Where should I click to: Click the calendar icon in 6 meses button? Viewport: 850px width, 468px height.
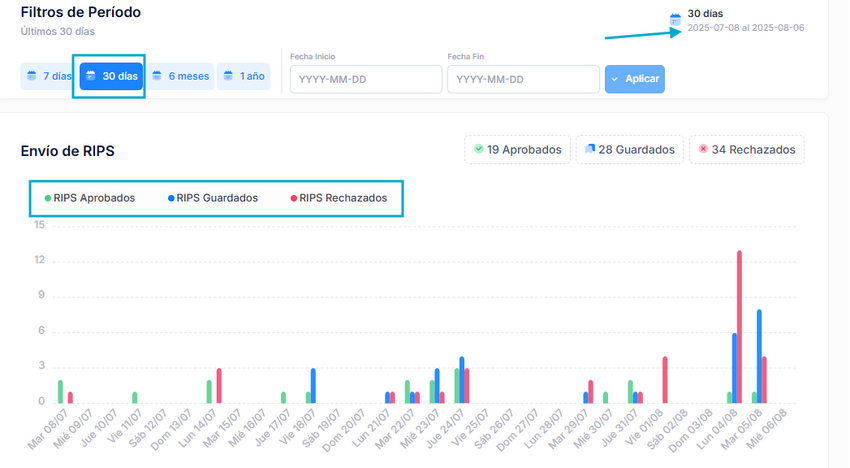pos(156,76)
